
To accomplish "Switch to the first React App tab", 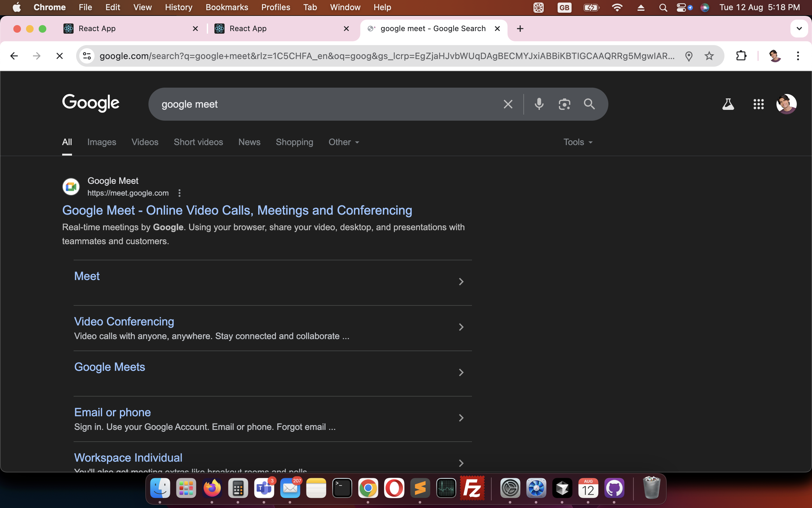I will pyautogui.click(x=131, y=29).
